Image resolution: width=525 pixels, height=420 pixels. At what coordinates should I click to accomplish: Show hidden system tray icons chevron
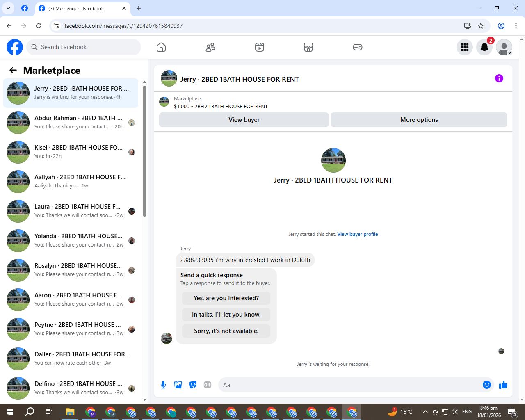(x=425, y=412)
